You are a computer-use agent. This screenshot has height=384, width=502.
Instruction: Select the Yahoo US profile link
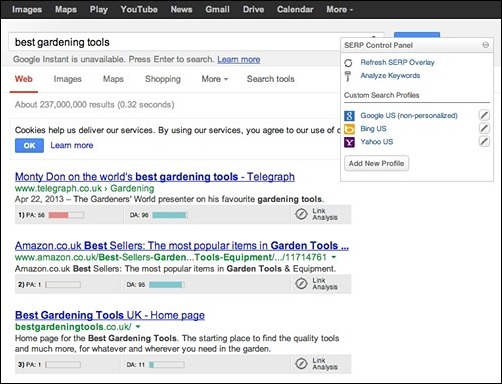pyautogui.click(x=377, y=142)
